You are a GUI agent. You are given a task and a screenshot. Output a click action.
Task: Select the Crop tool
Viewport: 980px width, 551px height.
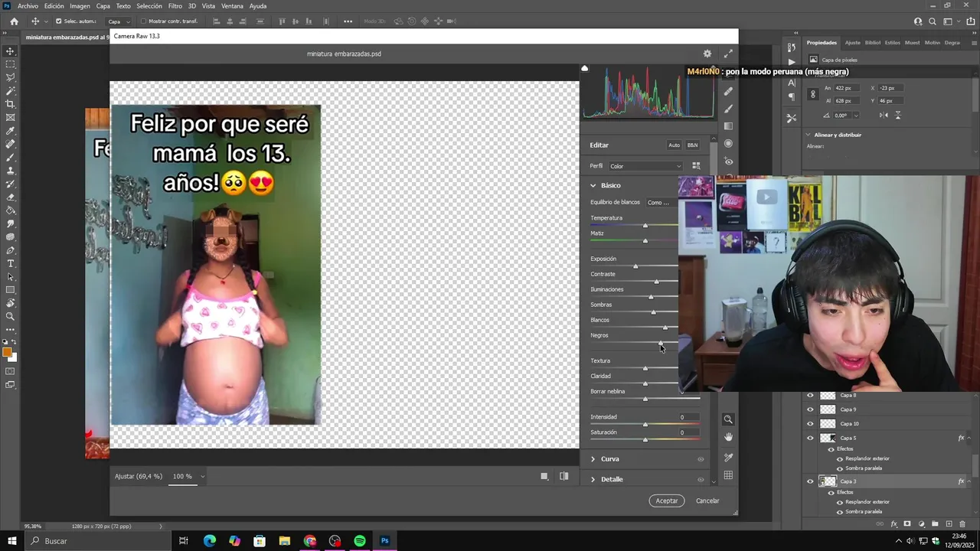pyautogui.click(x=10, y=104)
